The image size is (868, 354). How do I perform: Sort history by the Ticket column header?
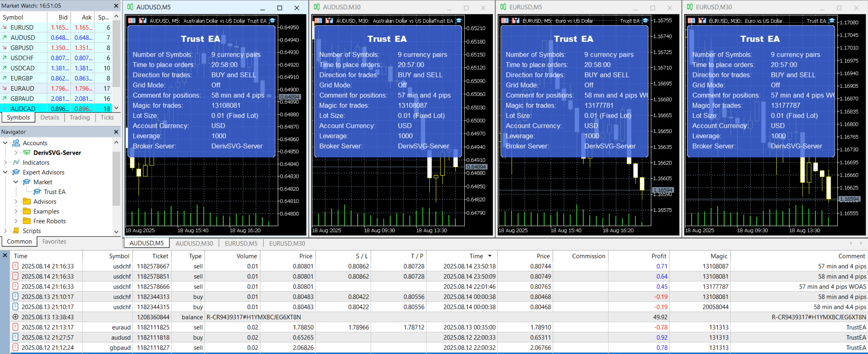pos(152,256)
